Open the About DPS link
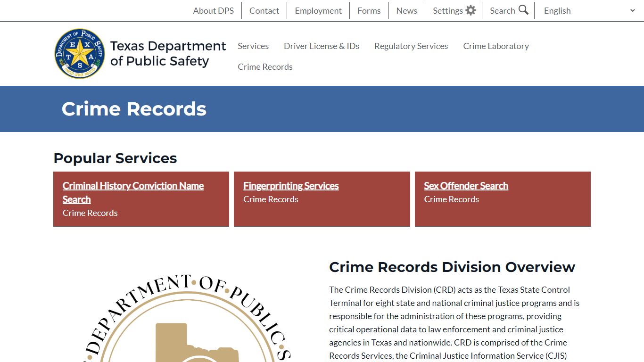Viewport: 644px width, 362px height. pyautogui.click(x=213, y=10)
